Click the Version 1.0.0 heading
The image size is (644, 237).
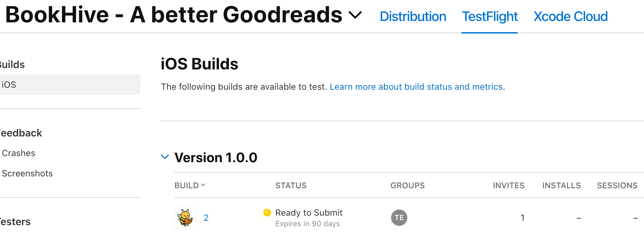pos(216,158)
